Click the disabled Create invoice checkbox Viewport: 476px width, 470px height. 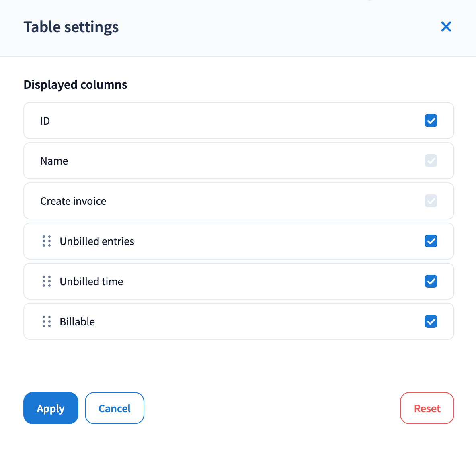click(x=431, y=201)
